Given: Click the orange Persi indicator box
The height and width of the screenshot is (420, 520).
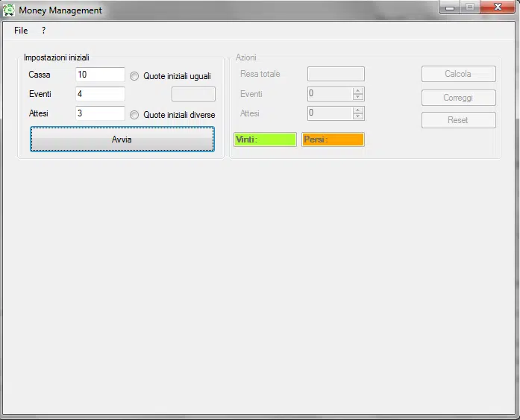Looking at the screenshot, I should point(333,140).
